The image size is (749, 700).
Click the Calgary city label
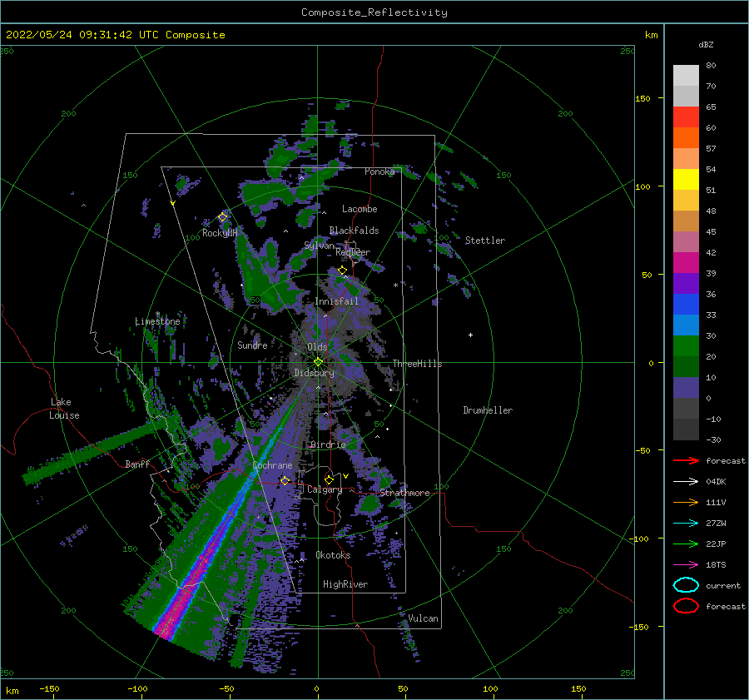coord(325,489)
